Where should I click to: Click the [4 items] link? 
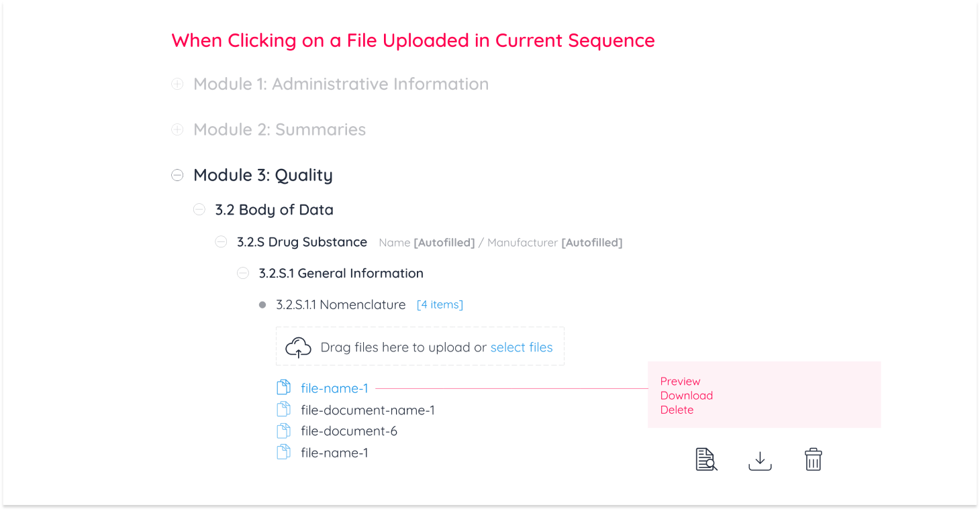pos(440,304)
